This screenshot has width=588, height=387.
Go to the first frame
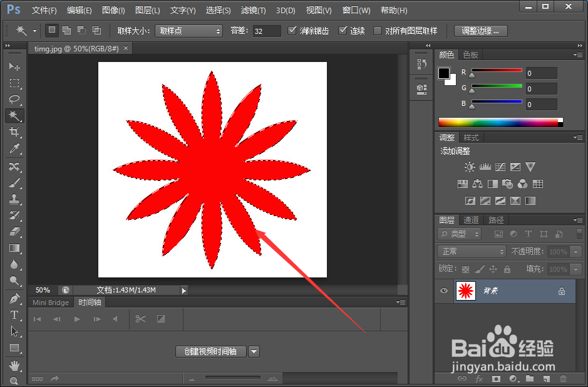click(x=37, y=319)
